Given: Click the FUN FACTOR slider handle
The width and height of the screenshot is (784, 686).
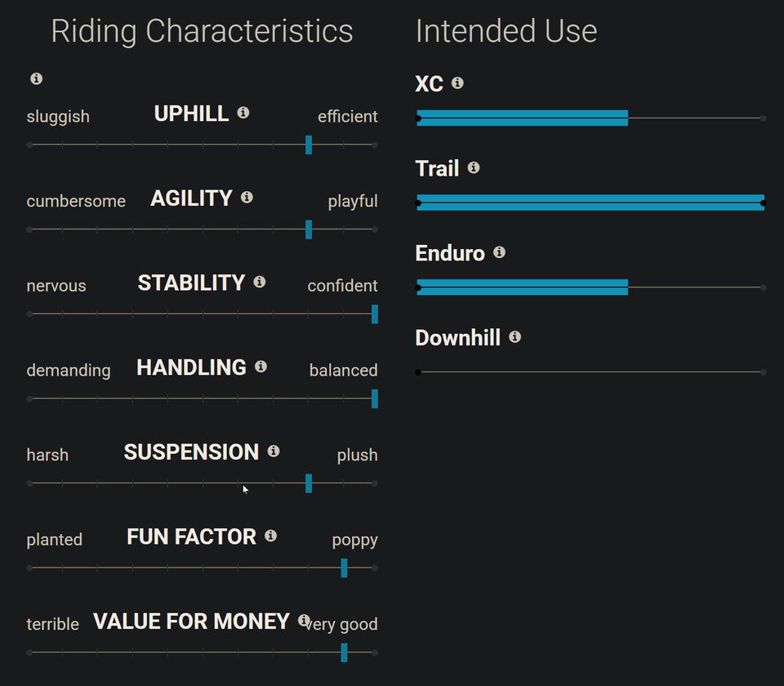Looking at the screenshot, I should pyautogui.click(x=344, y=568).
